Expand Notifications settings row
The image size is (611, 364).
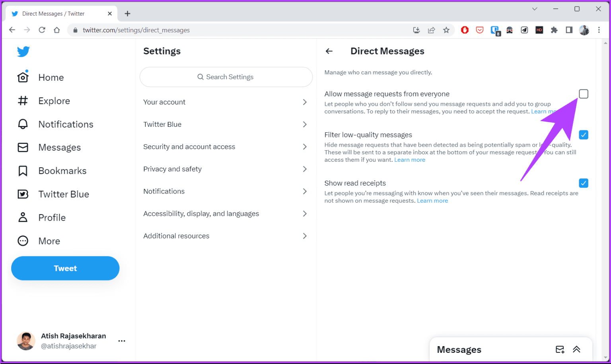(x=226, y=191)
